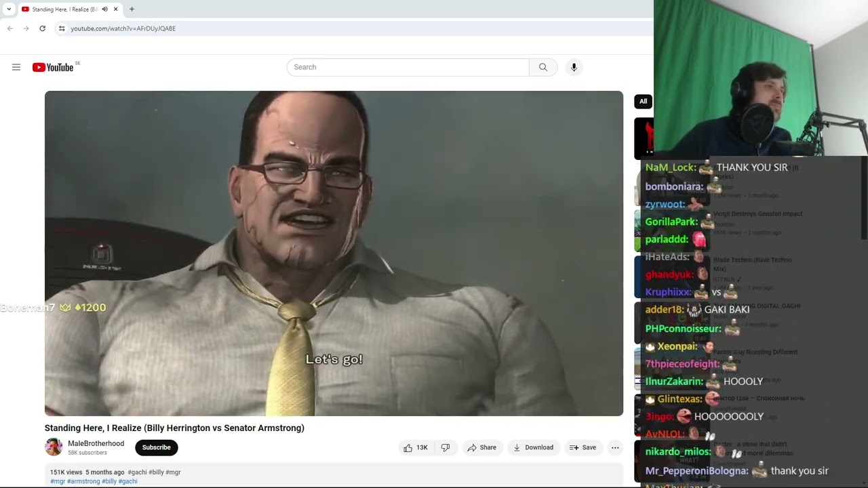Like the video with thumbs up

(416, 447)
